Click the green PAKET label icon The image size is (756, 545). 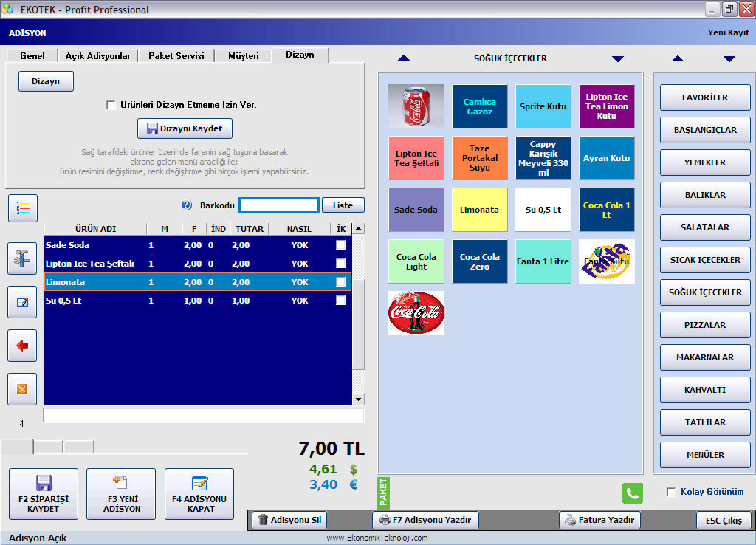(x=383, y=493)
